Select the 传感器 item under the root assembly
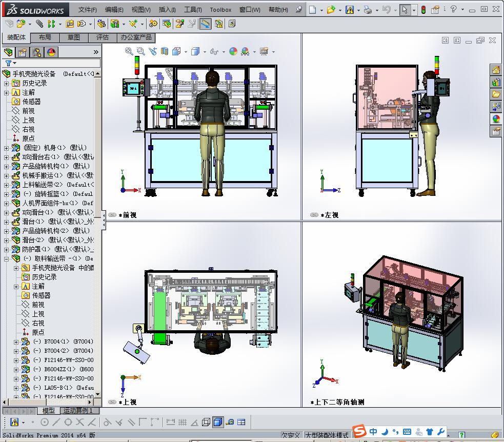504x442 pixels. [31, 102]
